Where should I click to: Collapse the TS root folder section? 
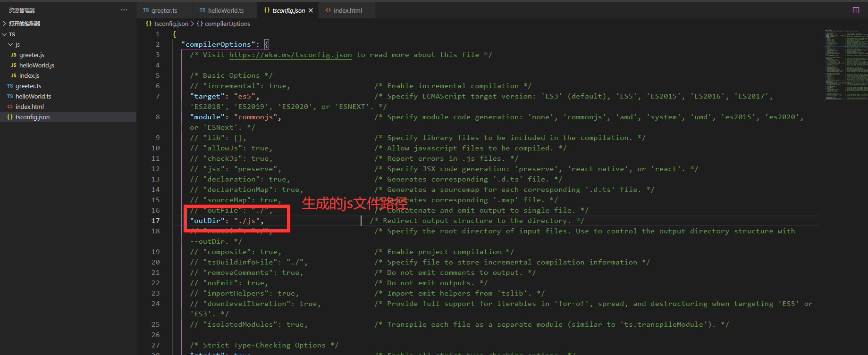(x=68, y=34)
